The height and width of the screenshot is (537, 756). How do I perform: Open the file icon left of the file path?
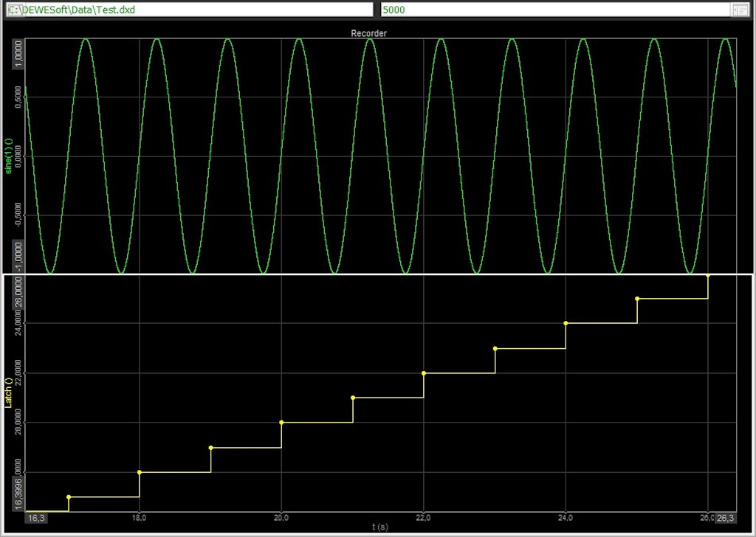coord(15,10)
